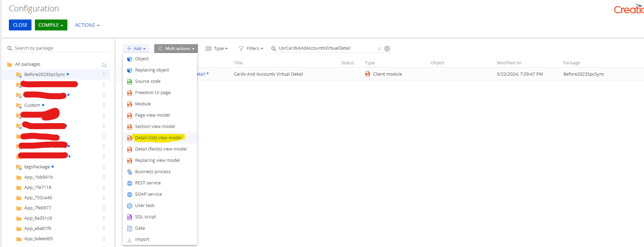Open the three-dot menu for App_1fa7118
This screenshot has height=247, width=644.
(104, 187)
